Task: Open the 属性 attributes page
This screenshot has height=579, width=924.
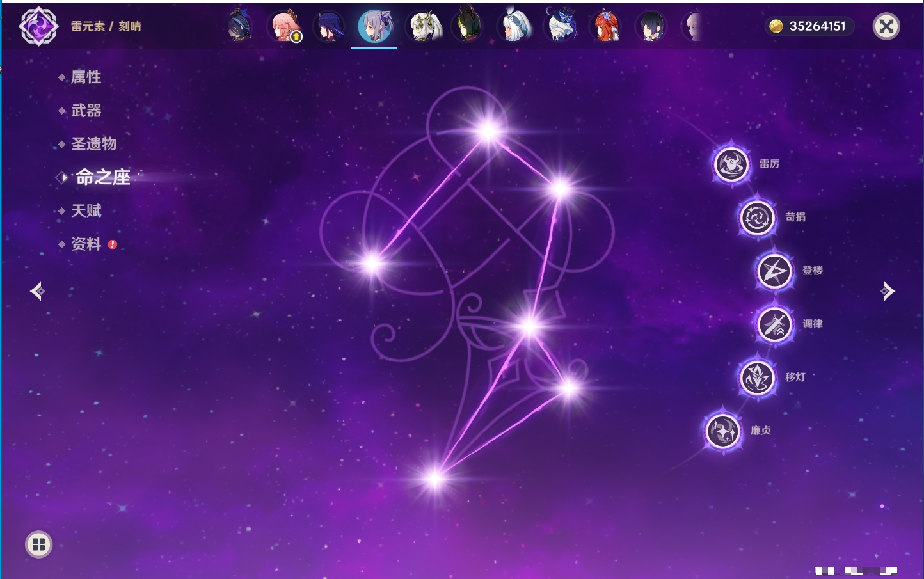Action: click(86, 77)
